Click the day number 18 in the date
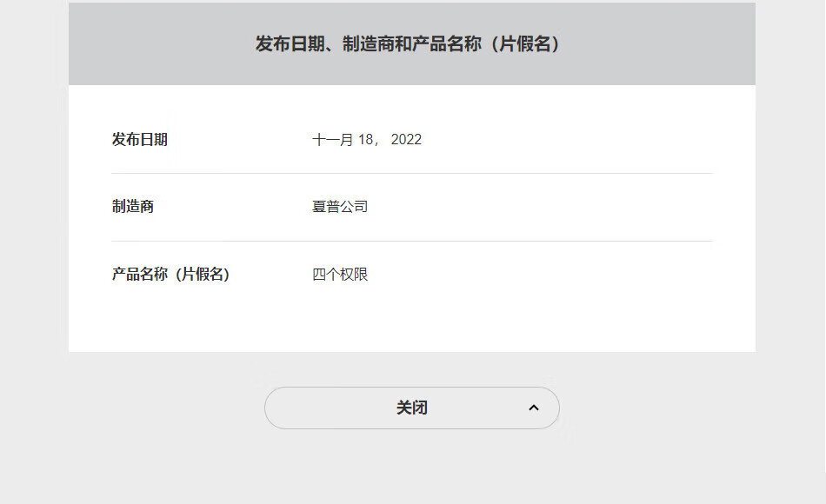 (365, 140)
